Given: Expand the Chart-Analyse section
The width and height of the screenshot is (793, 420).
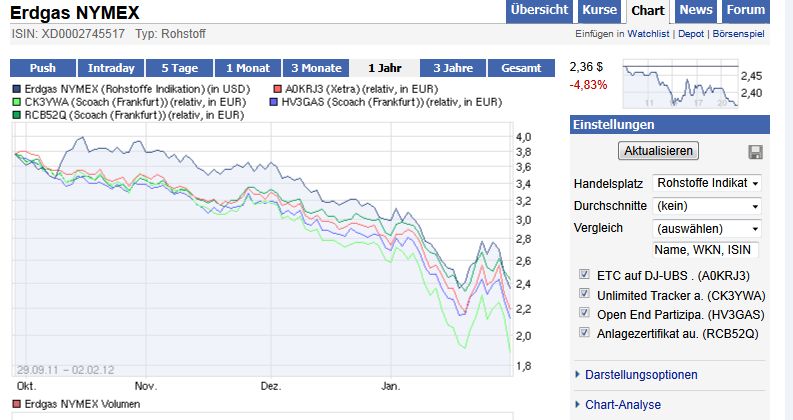Looking at the screenshot, I should point(623,405).
